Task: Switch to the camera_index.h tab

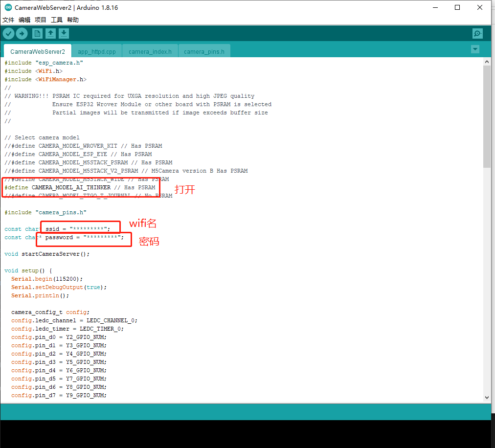Action: [151, 50]
